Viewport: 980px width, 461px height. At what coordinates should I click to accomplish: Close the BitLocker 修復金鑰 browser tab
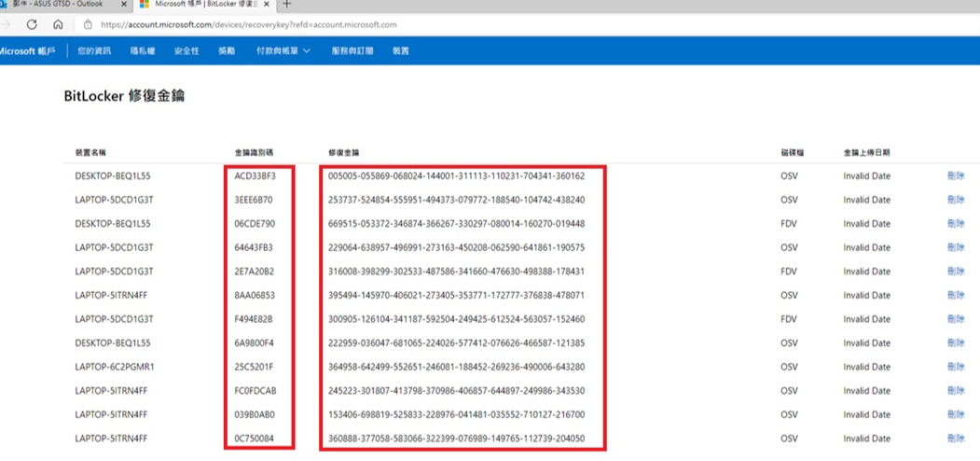(x=265, y=4)
